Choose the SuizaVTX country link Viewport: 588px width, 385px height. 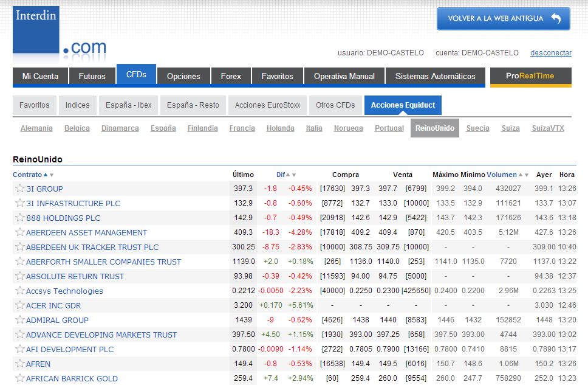548,128
